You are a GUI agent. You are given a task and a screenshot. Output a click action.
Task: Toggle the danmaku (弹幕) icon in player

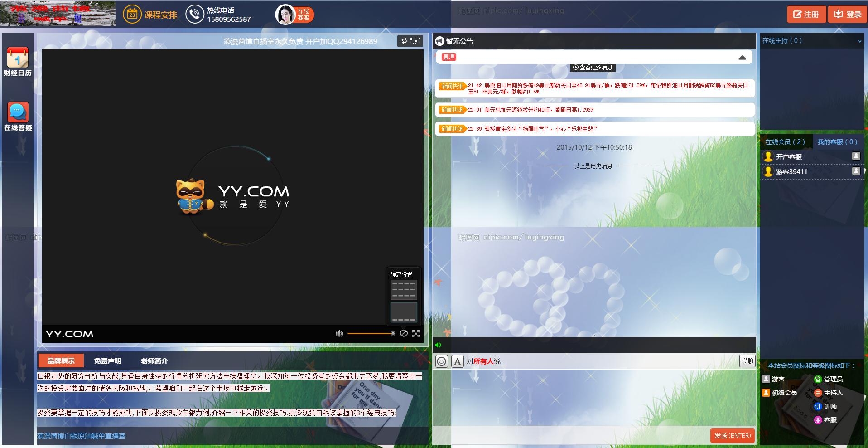404,334
